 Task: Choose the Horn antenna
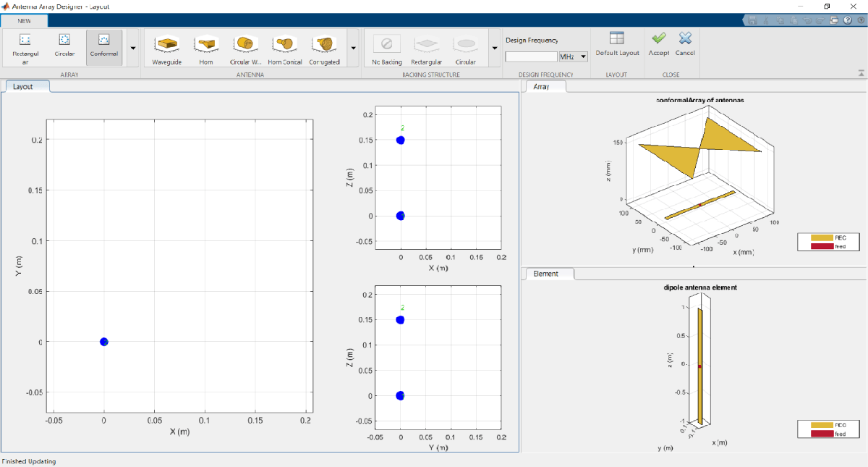206,50
